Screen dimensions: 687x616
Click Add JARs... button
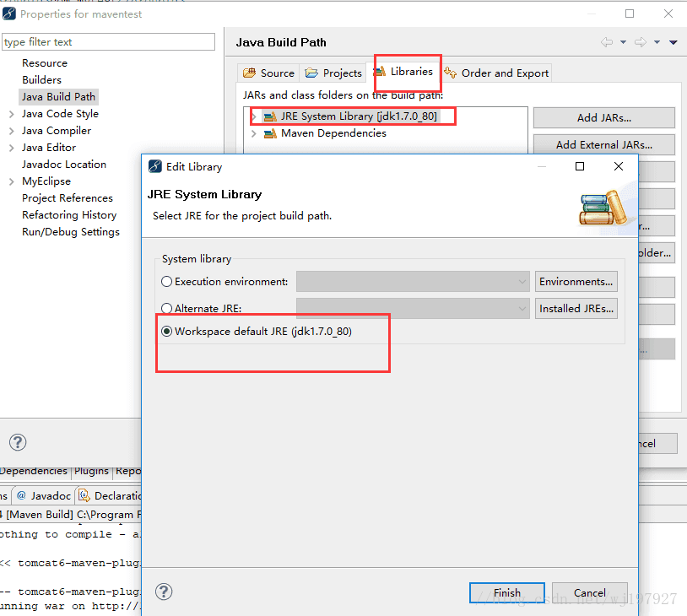click(x=603, y=118)
